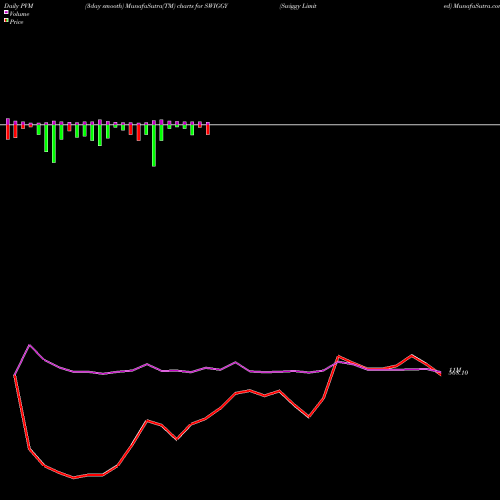The width and height of the screenshot is (500, 500).
Task: Click the 'Price' legend label
Action: tap(16, 22)
